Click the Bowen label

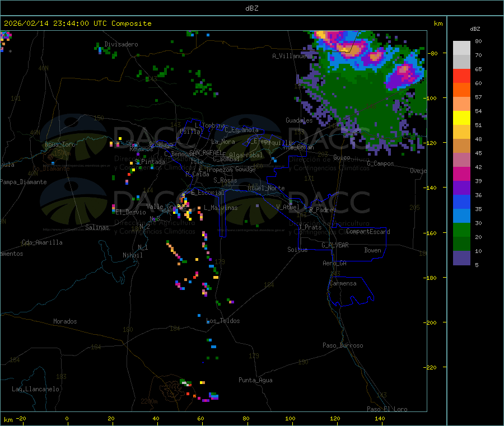click(x=372, y=250)
